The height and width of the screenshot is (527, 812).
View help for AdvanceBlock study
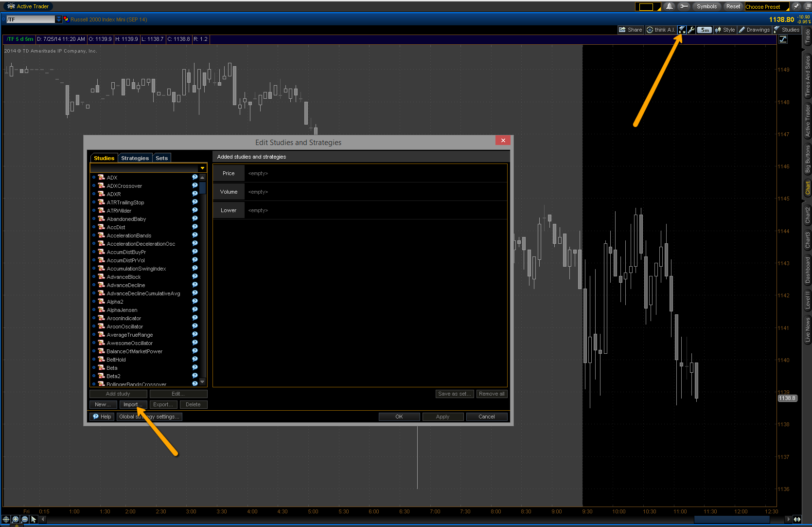point(195,276)
